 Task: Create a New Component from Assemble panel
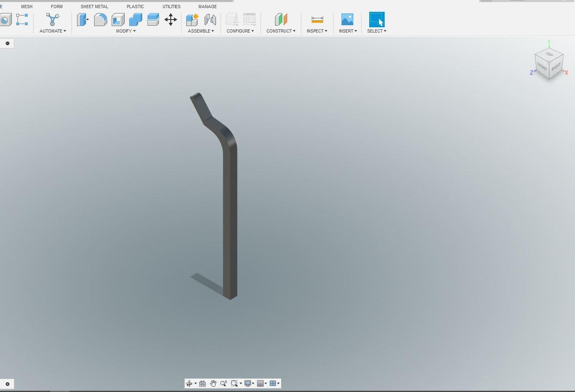tap(192, 19)
